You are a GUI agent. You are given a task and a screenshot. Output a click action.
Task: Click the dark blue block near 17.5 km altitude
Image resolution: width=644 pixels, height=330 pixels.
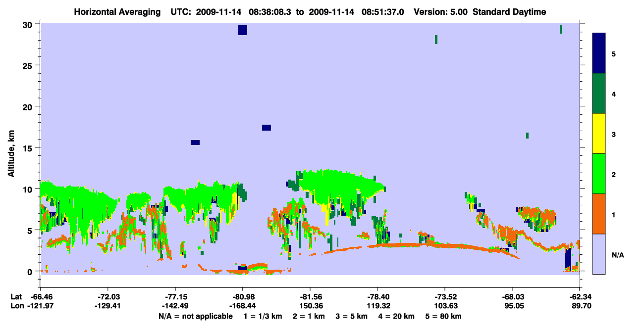(267, 128)
